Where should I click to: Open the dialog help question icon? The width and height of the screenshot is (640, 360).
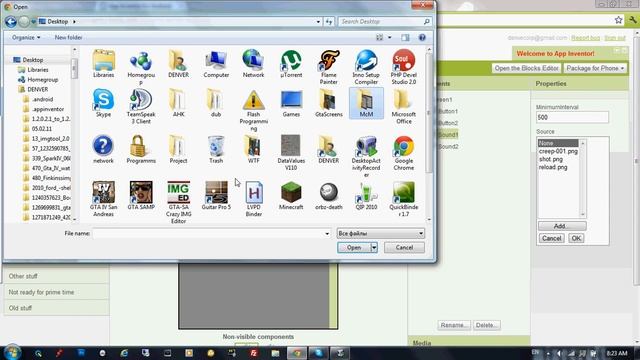pos(422,37)
